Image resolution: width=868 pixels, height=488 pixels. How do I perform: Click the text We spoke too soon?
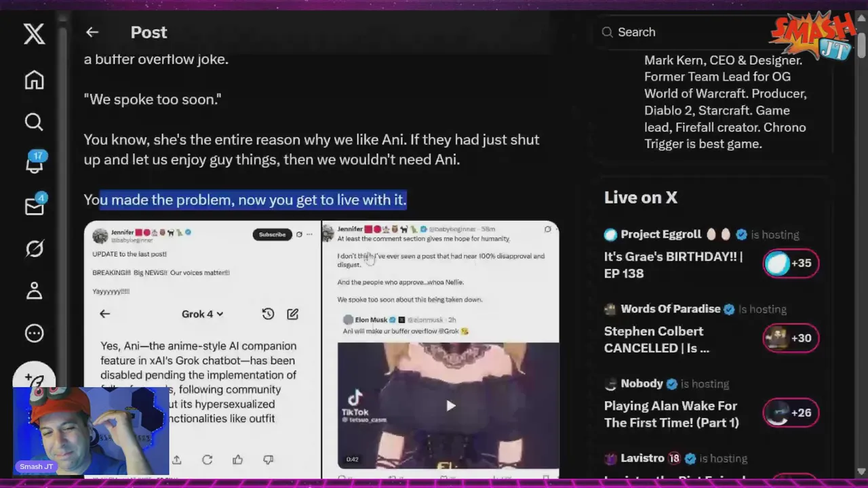[x=153, y=99]
